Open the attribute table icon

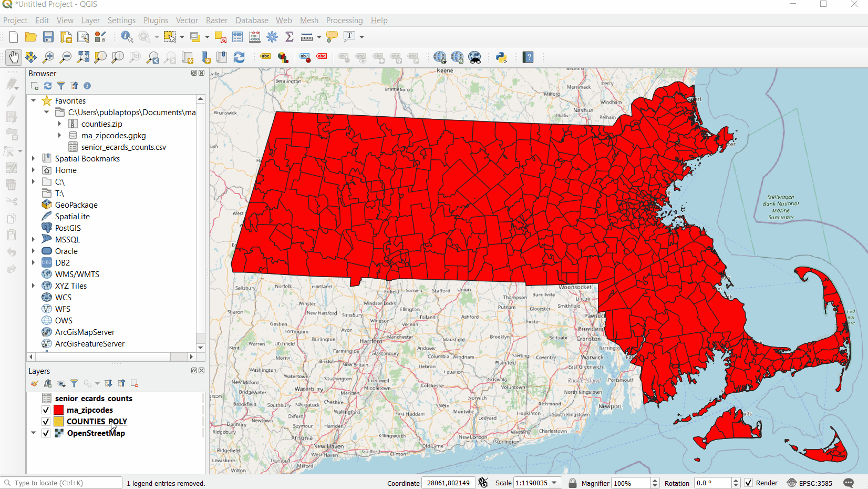click(237, 37)
